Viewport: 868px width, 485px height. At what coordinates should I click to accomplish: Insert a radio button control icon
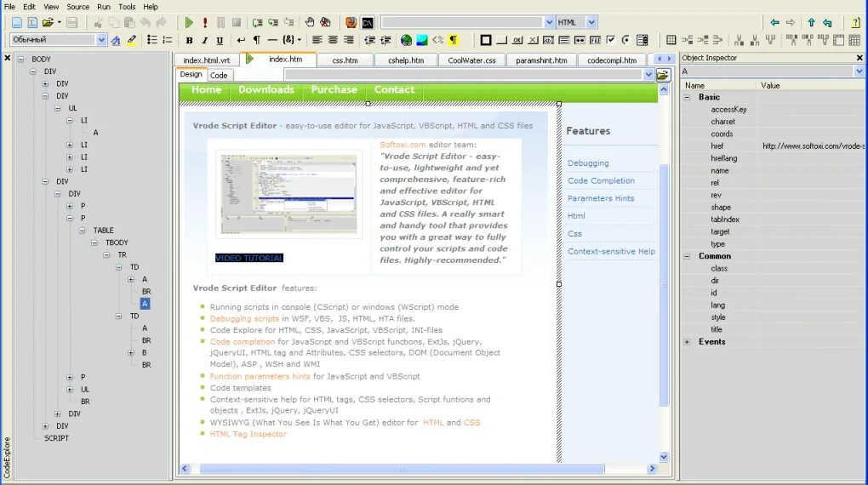[626, 40]
